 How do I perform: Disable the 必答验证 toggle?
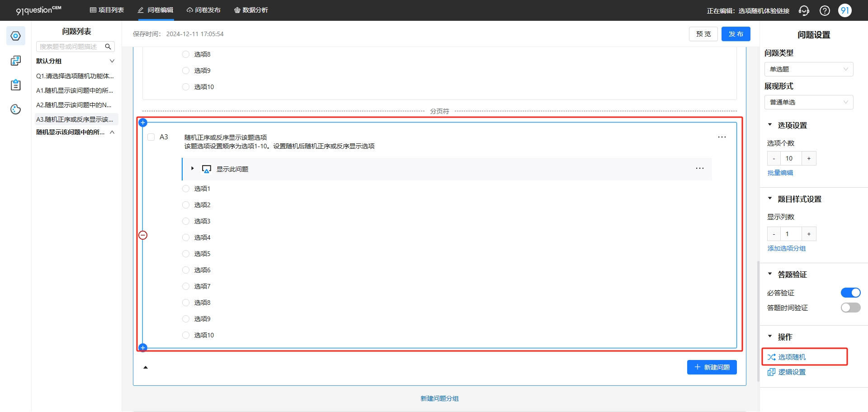850,293
